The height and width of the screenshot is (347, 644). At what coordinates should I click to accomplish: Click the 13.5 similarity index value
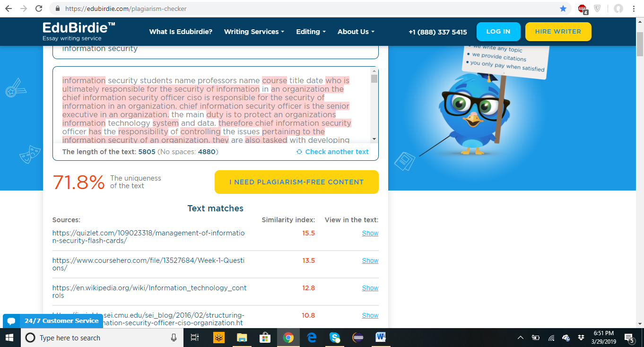(309, 260)
